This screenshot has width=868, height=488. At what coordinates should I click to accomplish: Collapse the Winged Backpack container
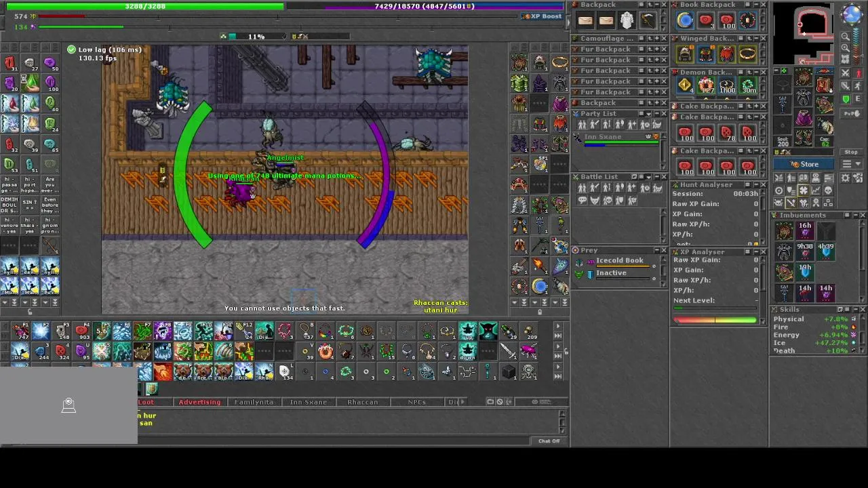pos(755,39)
